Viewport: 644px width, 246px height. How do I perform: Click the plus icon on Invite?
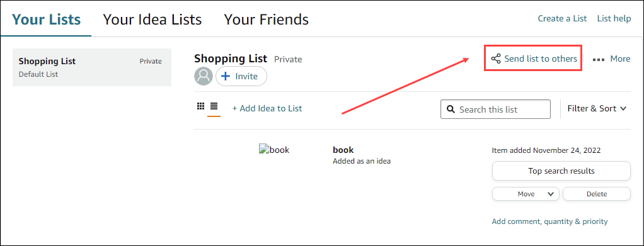pyautogui.click(x=226, y=76)
